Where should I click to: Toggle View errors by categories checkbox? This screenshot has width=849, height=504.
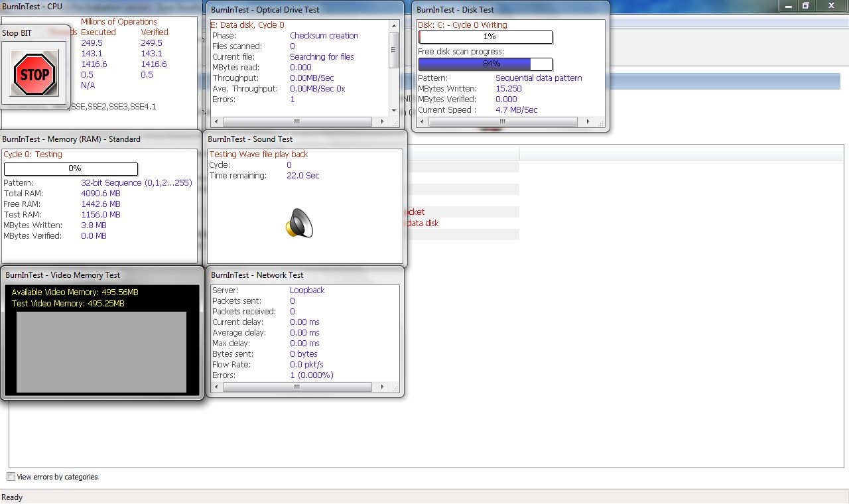(x=11, y=477)
